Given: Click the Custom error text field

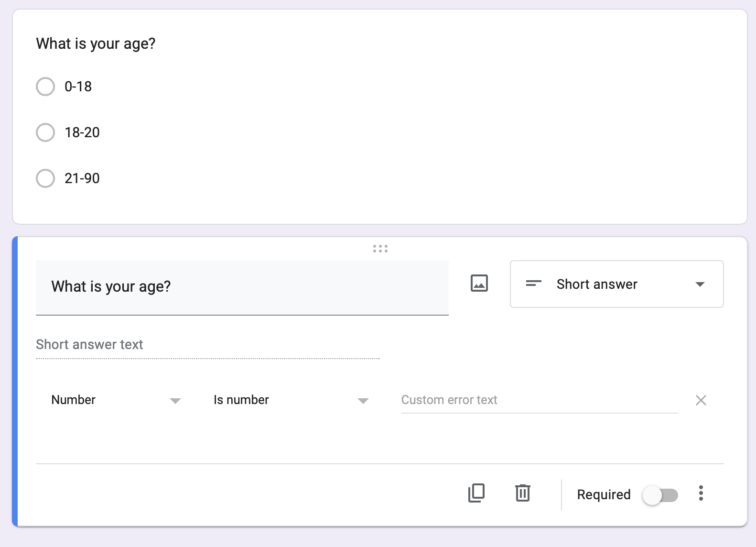Looking at the screenshot, I should (x=539, y=400).
